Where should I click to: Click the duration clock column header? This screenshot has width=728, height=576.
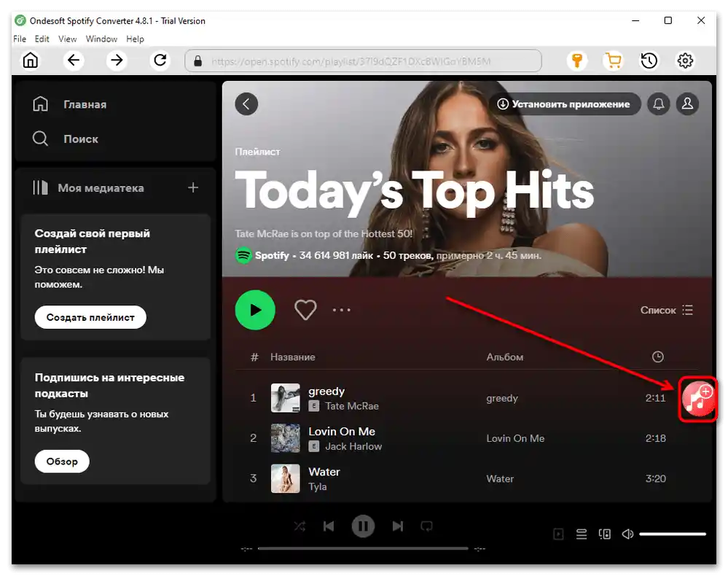(x=658, y=357)
